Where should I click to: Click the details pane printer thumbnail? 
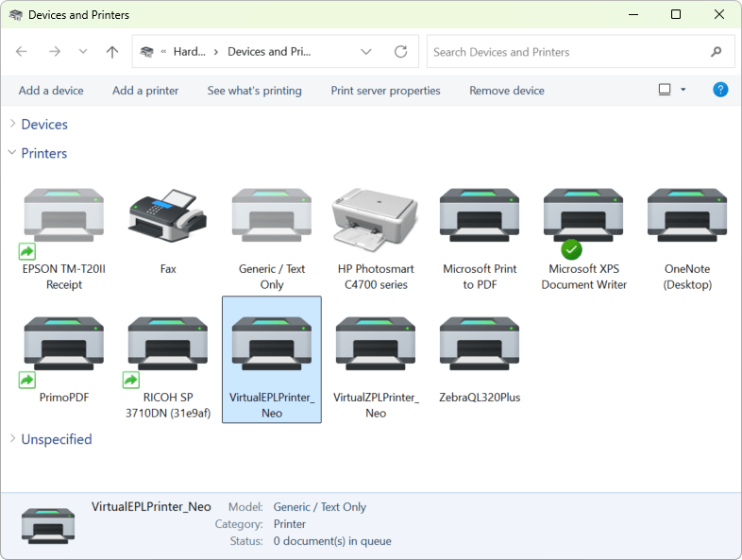[x=48, y=525]
